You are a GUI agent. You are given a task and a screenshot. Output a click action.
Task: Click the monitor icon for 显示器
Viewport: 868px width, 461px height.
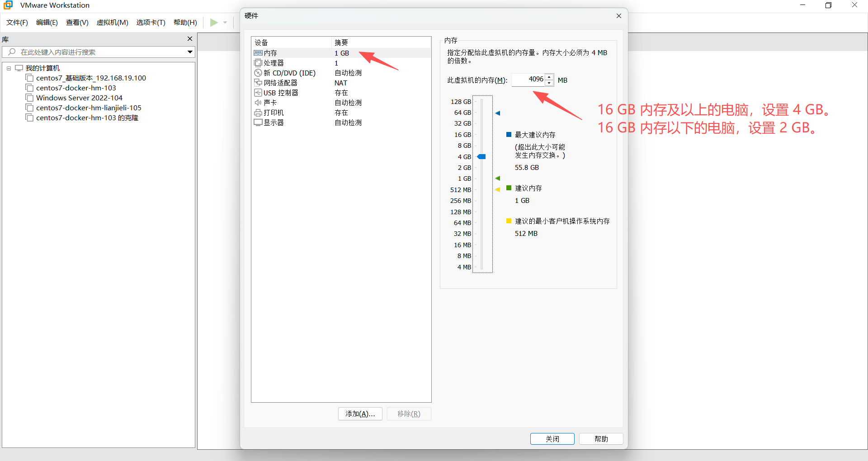(258, 122)
